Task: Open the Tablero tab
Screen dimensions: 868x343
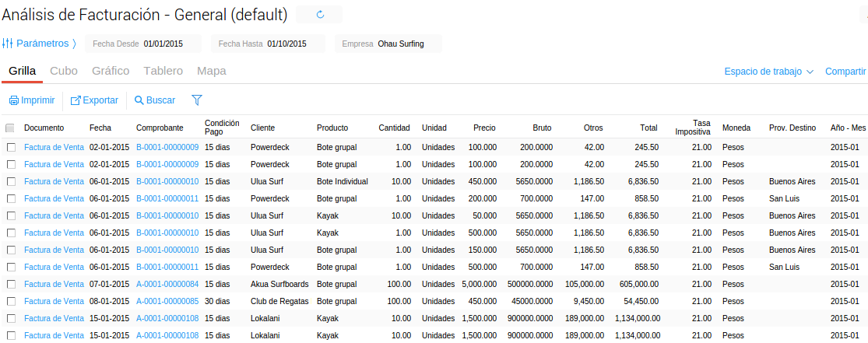Action: tap(163, 71)
